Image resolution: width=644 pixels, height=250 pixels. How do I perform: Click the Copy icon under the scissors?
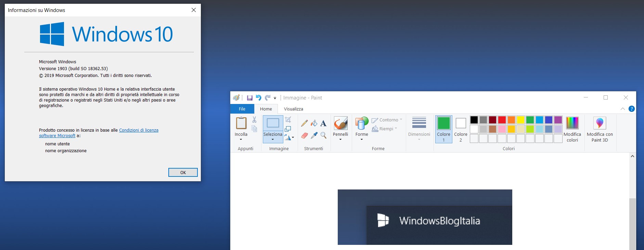pyautogui.click(x=254, y=129)
